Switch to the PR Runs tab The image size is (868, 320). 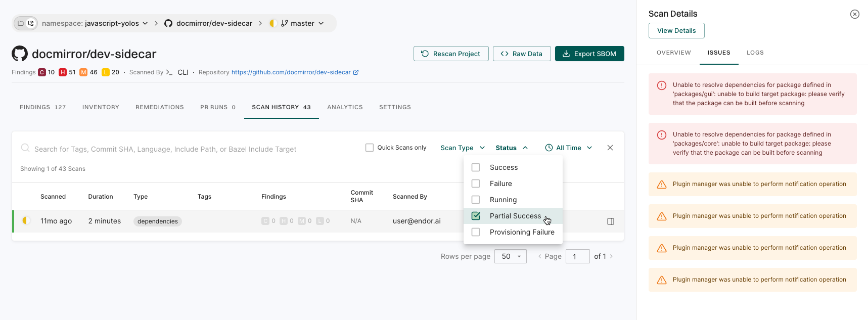point(218,107)
